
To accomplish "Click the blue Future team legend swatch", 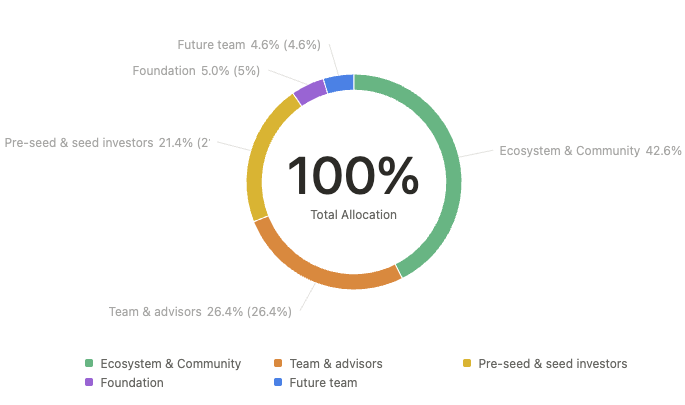I will pyautogui.click(x=278, y=383).
